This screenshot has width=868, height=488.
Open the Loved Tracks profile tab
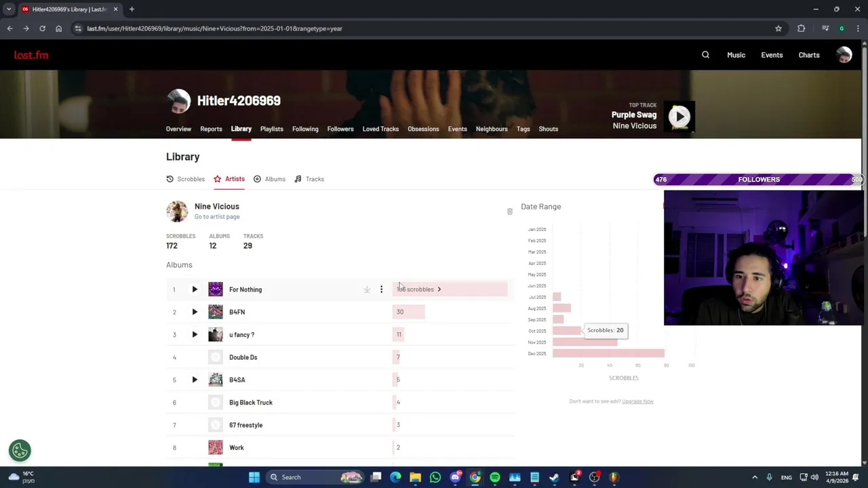point(380,129)
